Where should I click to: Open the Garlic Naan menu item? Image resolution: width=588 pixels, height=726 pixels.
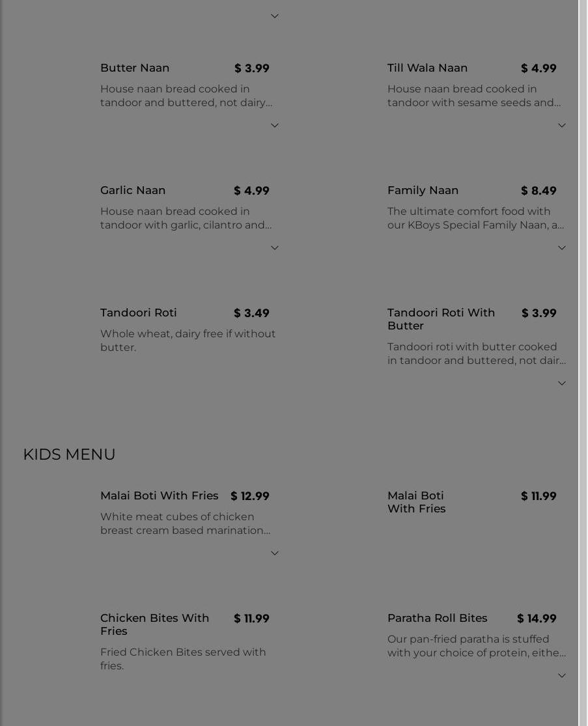(x=133, y=190)
